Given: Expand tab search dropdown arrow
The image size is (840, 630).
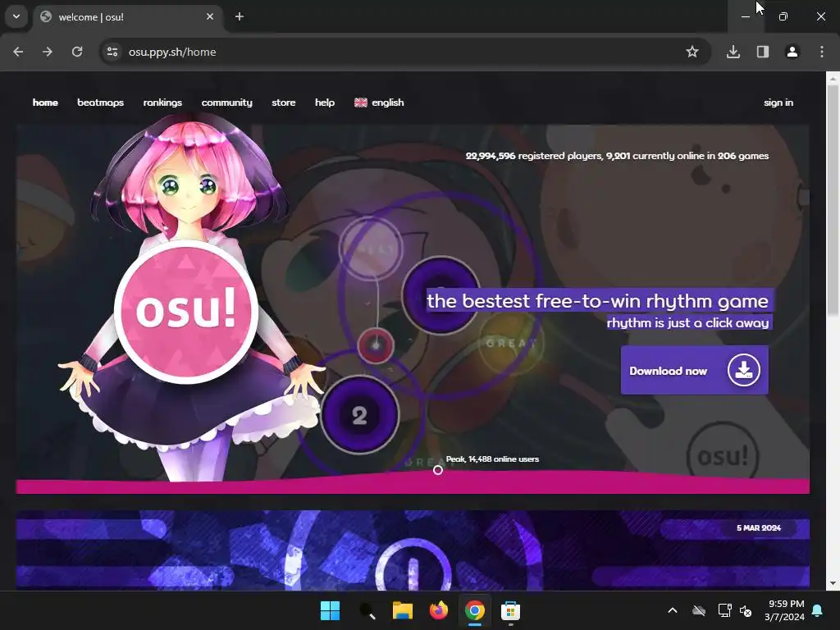Looking at the screenshot, I should [16, 16].
